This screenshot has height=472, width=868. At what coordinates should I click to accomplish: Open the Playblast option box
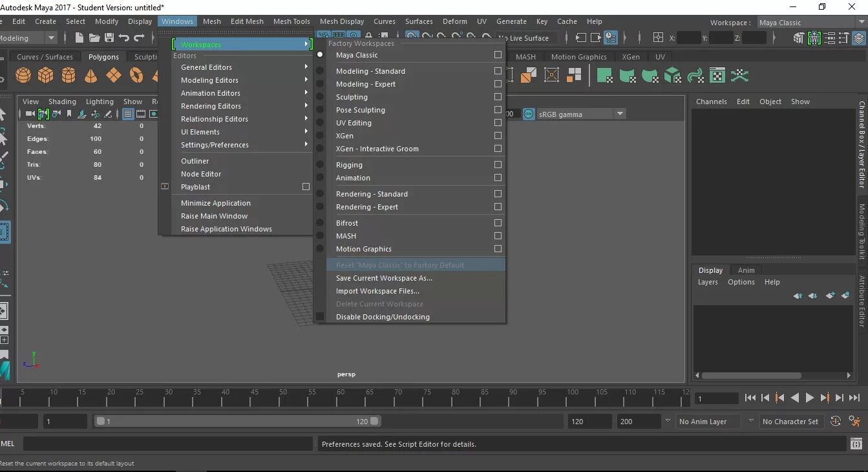pos(306,187)
